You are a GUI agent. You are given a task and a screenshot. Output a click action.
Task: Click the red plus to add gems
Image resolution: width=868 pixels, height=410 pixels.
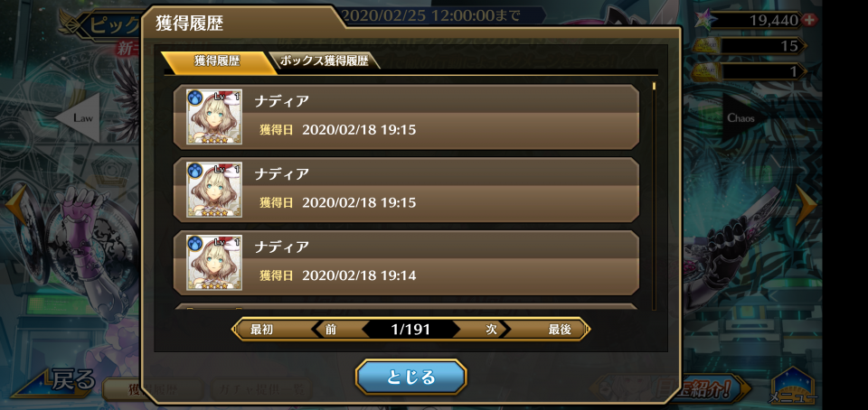tap(808, 21)
